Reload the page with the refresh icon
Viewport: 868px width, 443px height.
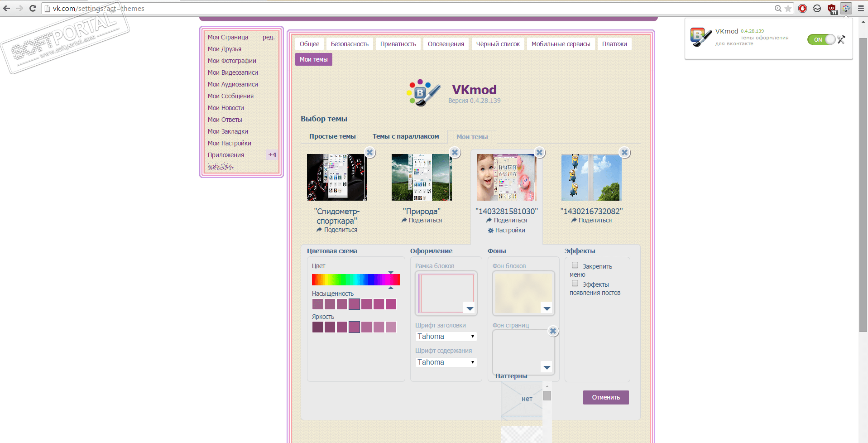pos(33,8)
